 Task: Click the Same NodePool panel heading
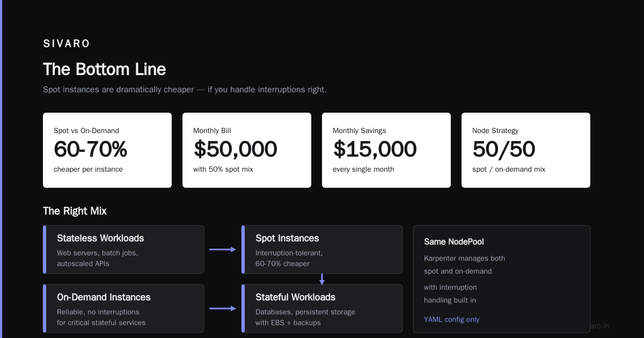[454, 242]
